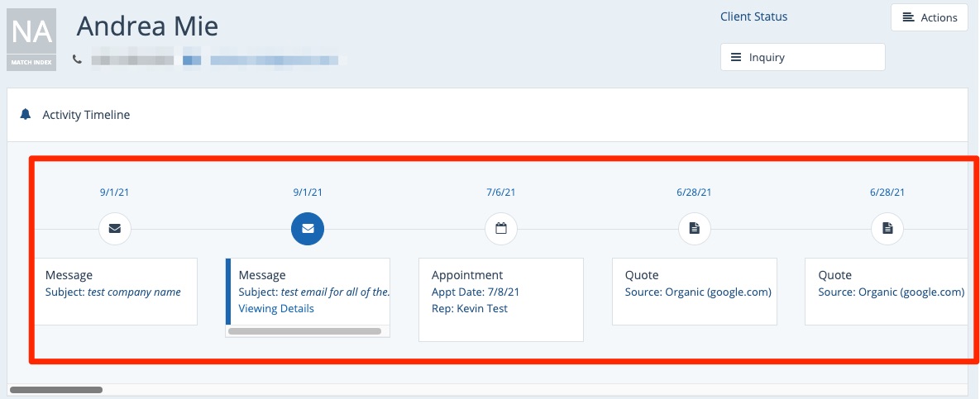Open the Actions menu
The image size is (980, 399).
tap(929, 17)
